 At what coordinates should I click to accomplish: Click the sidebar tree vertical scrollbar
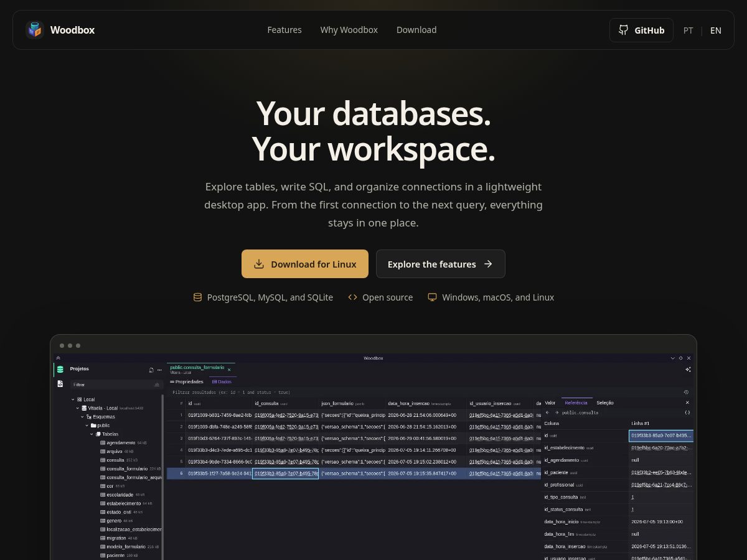(x=163, y=477)
